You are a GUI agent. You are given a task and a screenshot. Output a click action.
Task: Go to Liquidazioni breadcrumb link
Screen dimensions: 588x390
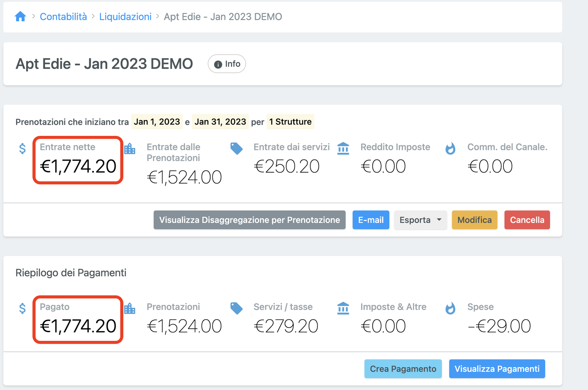pos(125,17)
